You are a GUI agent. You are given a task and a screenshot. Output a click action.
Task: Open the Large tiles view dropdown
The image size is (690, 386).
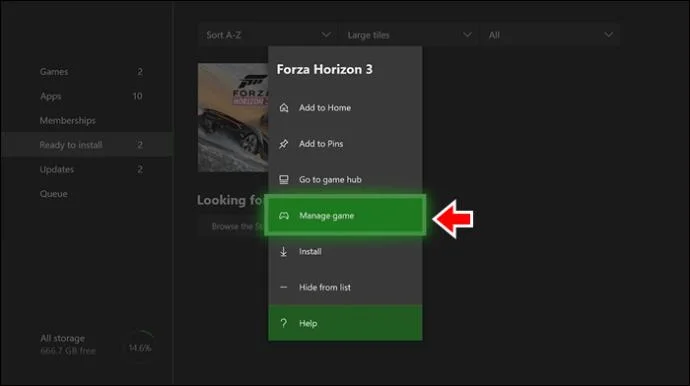[x=409, y=35]
